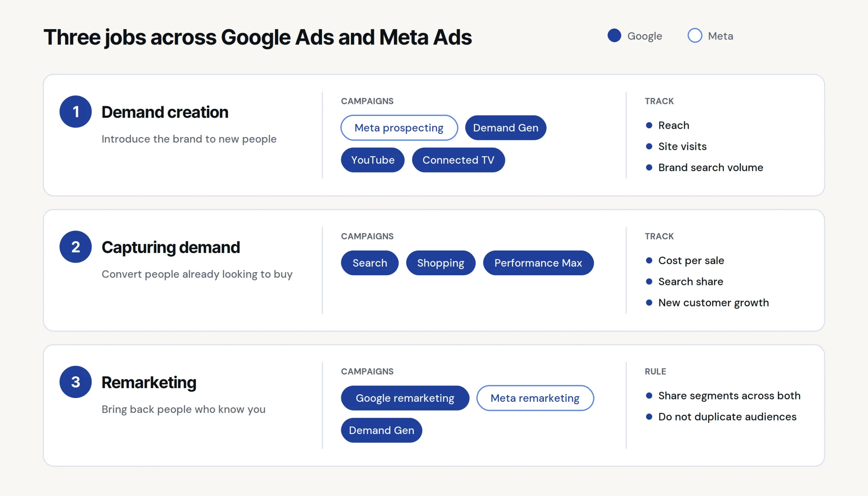Click the filled Google legend dot
Screen dimensions: 868x496
pos(614,35)
